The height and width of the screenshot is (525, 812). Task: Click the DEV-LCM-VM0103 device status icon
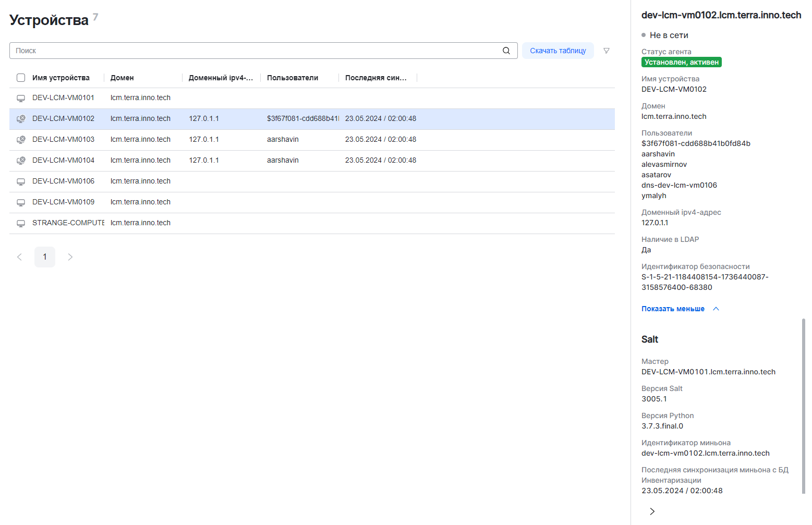21,140
